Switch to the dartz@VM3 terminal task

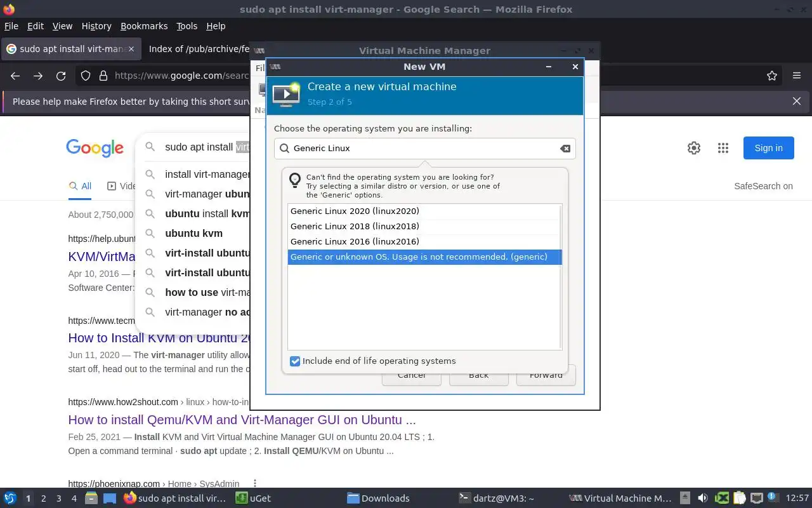tap(497, 498)
